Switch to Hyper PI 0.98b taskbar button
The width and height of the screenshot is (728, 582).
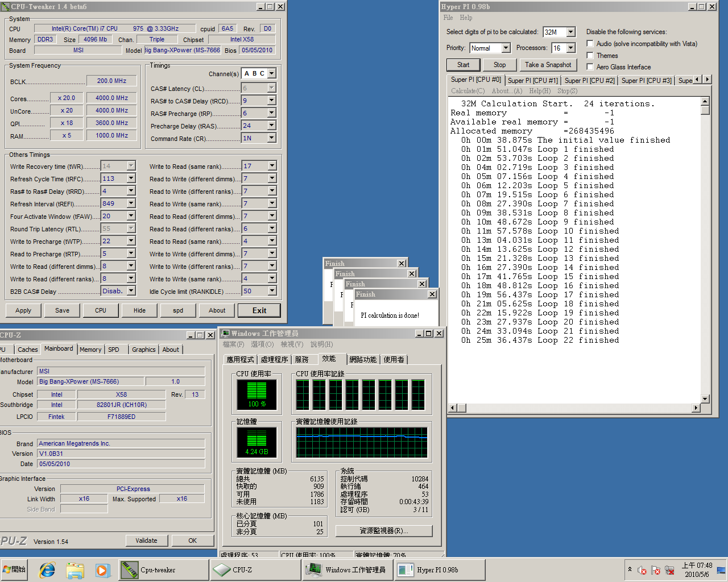(x=440, y=569)
